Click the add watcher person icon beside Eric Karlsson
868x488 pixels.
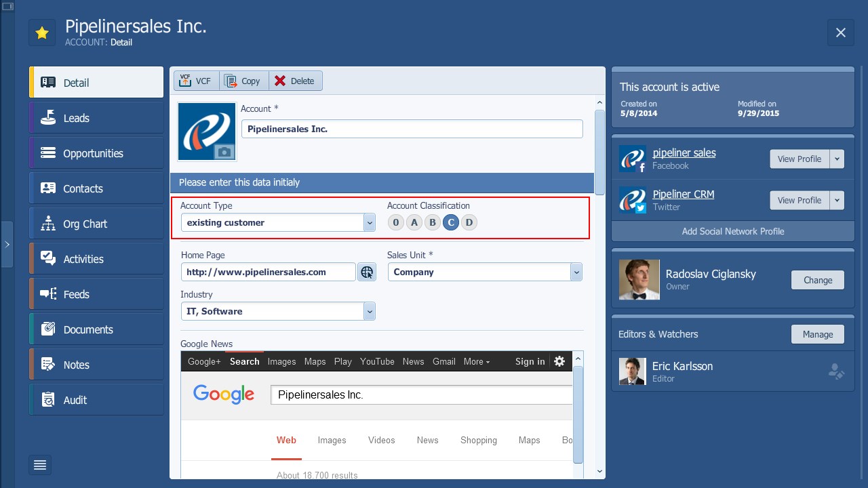point(837,371)
